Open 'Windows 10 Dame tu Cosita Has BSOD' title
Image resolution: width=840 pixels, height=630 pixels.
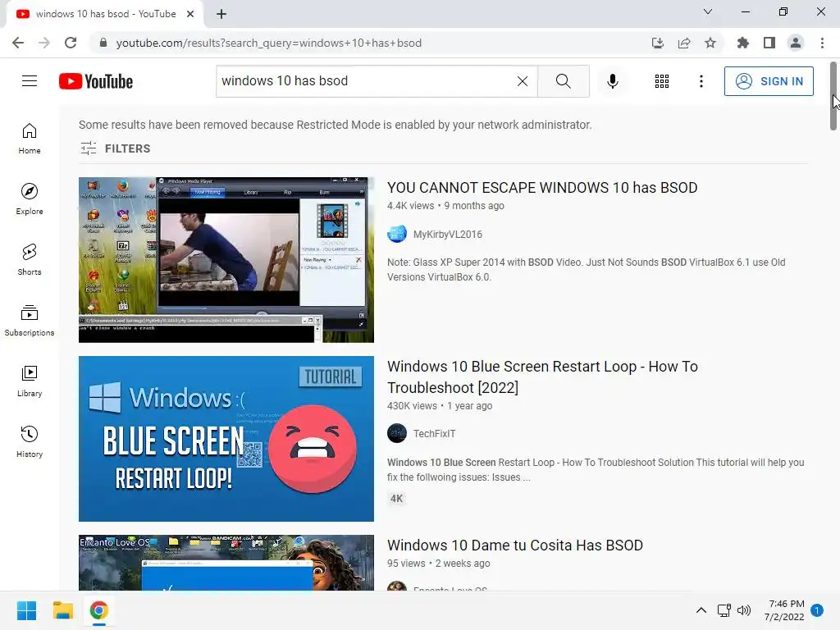[x=515, y=546]
